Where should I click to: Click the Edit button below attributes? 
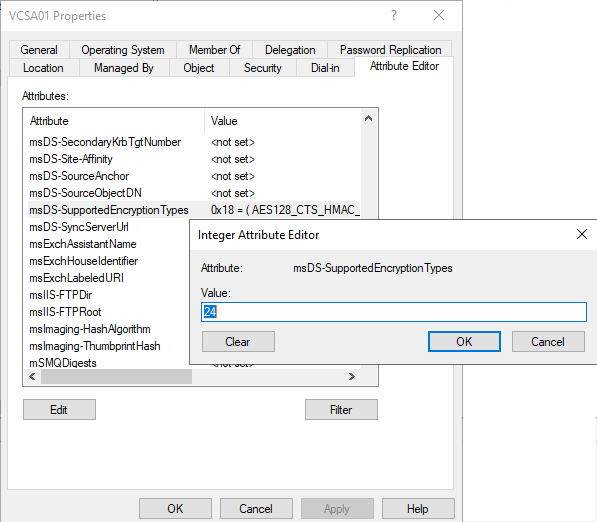[59, 410]
